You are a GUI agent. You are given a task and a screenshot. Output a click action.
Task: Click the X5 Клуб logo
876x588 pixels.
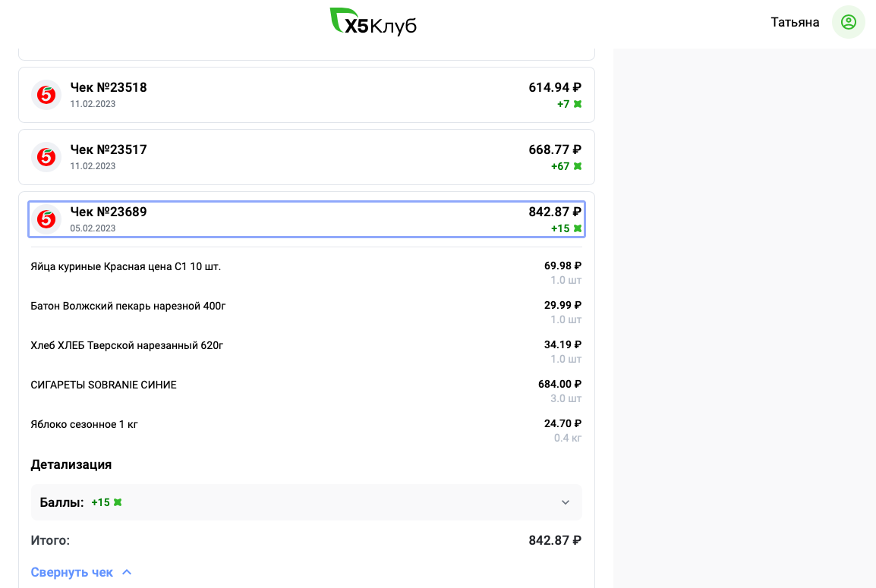[x=373, y=22]
